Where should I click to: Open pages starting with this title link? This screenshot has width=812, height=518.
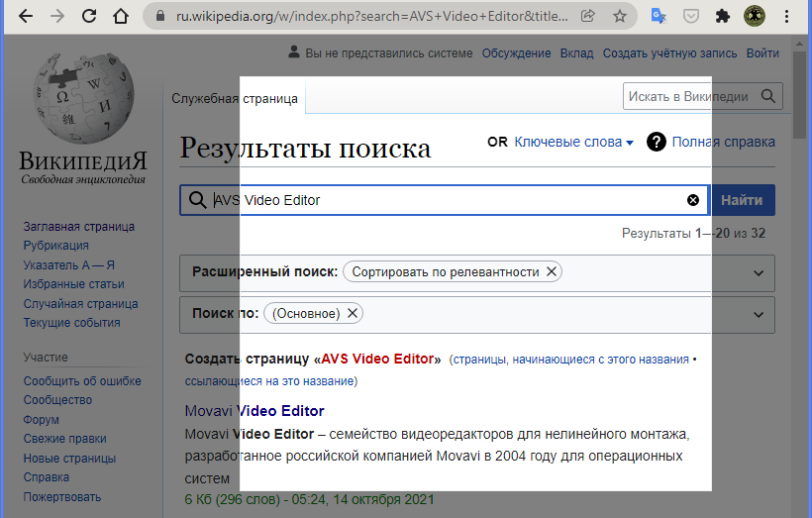(571, 360)
